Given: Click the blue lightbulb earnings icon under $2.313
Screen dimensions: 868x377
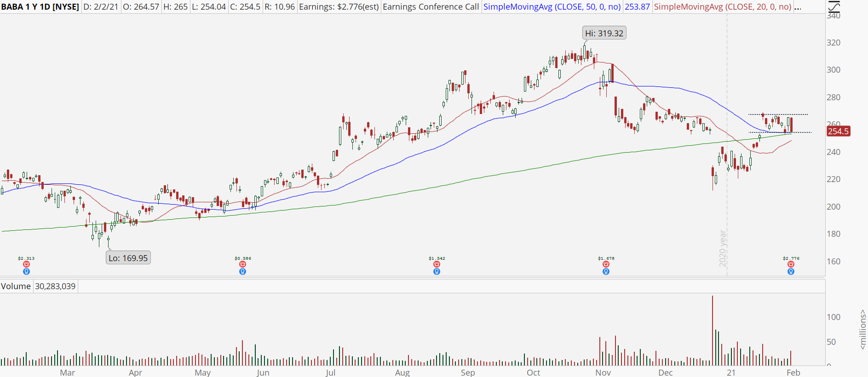Looking at the screenshot, I should click(x=26, y=272).
